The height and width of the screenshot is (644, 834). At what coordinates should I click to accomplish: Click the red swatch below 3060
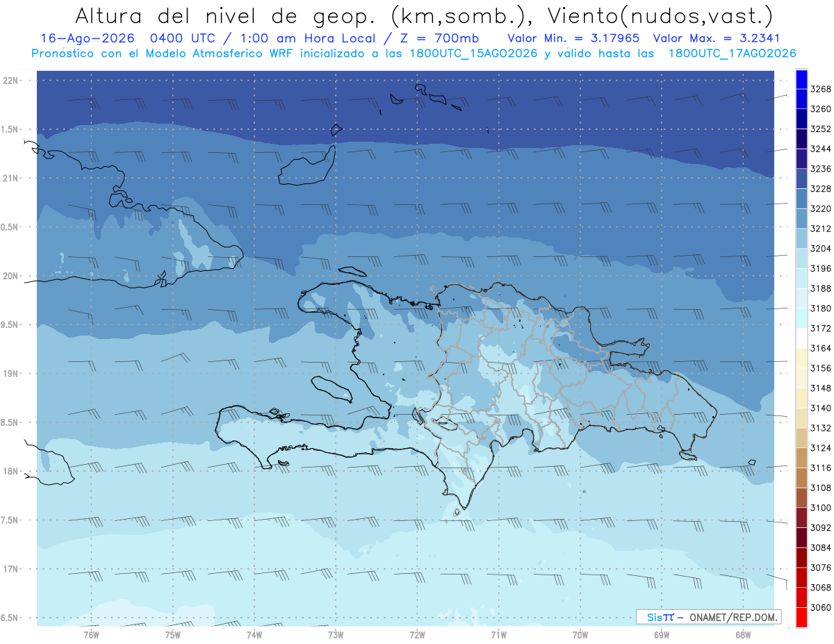tap(801, 617)
